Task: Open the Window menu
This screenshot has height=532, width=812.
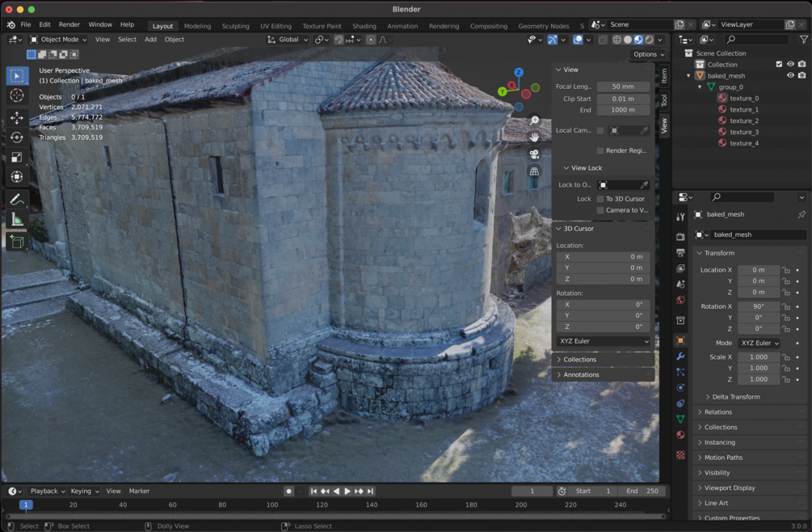Action: pyautogui.click(x=100, y=24)
